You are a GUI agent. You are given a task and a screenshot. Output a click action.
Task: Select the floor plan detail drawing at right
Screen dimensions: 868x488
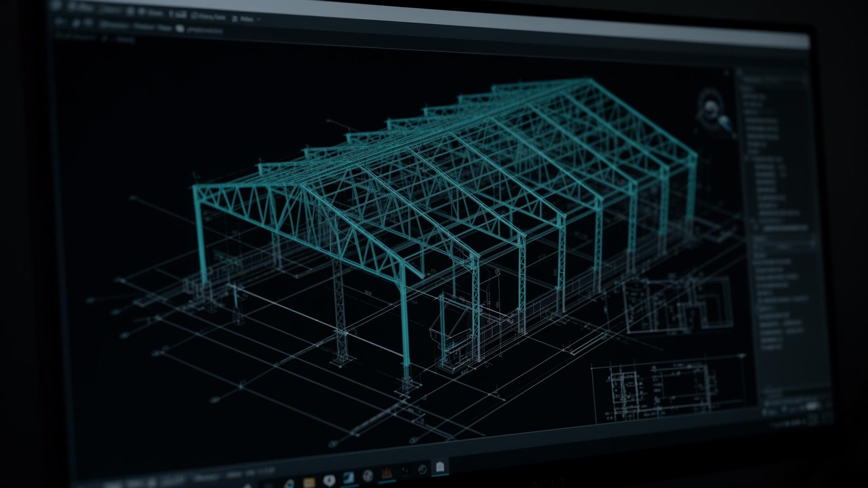(678, 305)
